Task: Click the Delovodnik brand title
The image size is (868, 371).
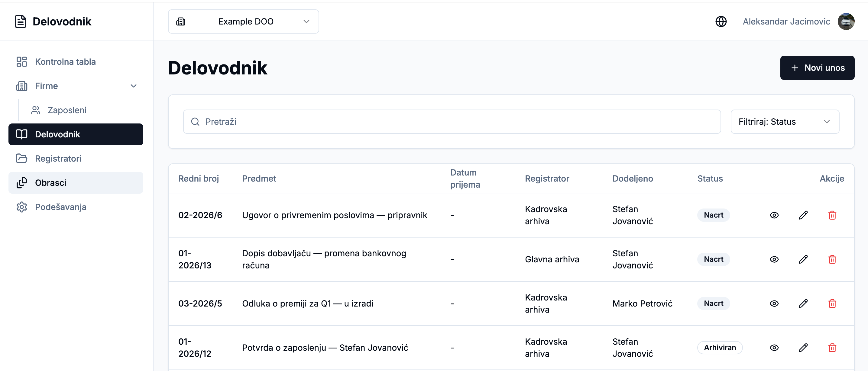Action: 62,21
